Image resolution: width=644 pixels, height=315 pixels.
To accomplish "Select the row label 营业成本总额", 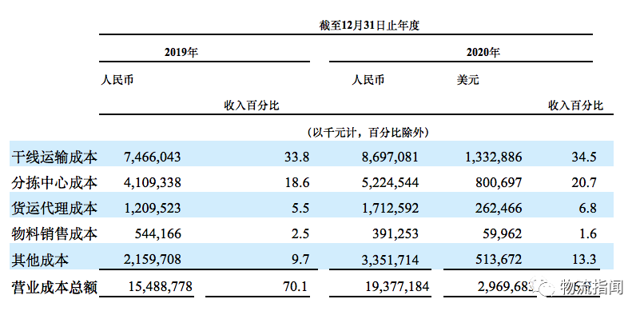I will tap(54, 287).
